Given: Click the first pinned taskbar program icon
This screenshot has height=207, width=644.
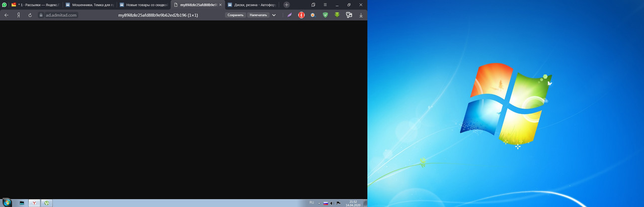Looking at the screenshot, I should pos(22,203).
